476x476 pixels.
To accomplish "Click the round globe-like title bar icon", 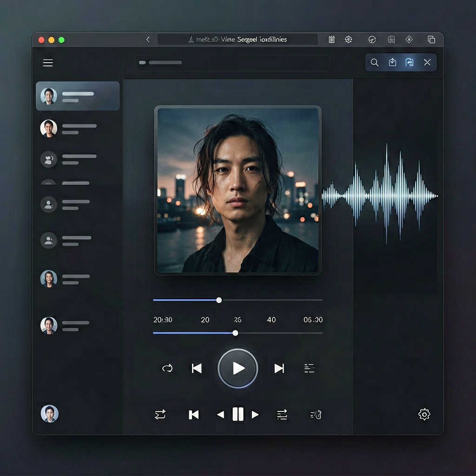I will click(372, 40).
